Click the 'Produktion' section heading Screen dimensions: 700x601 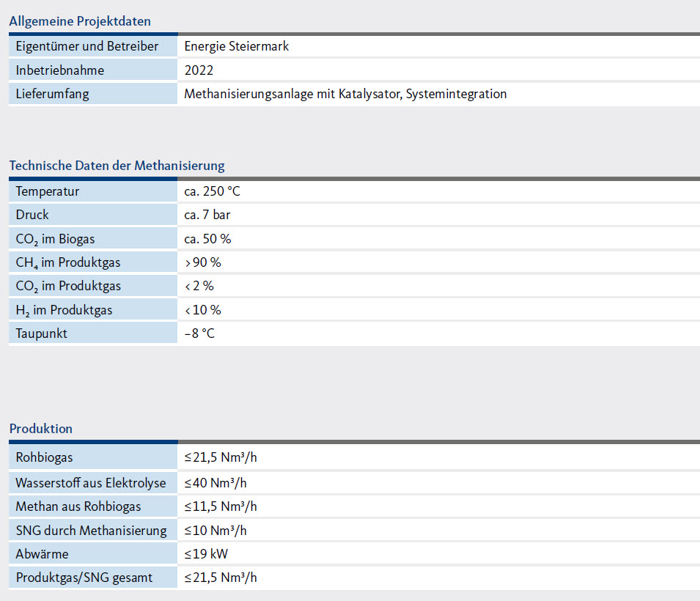tap(40, 429)
